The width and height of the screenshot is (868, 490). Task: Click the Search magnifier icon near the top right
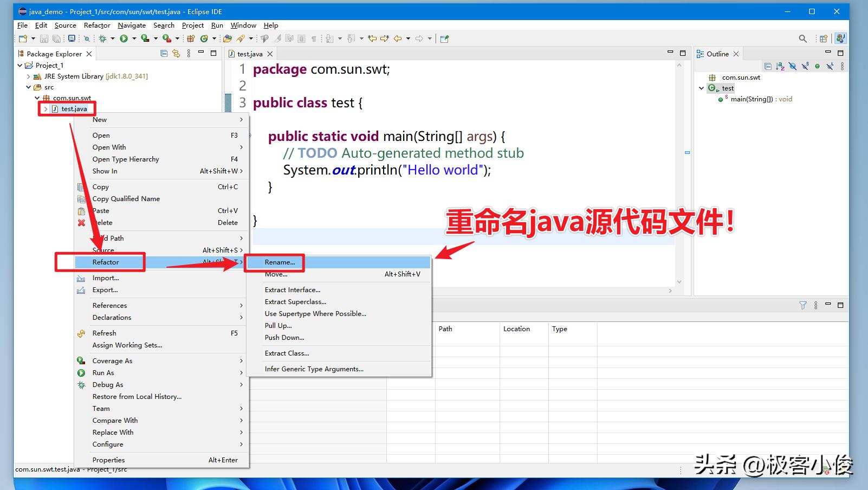point(803,38)
